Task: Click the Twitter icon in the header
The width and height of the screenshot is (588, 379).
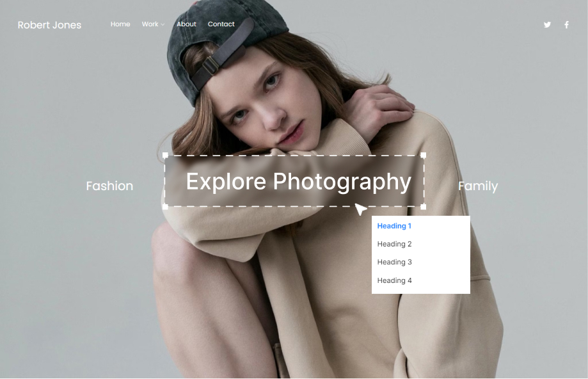Action: 547,25
